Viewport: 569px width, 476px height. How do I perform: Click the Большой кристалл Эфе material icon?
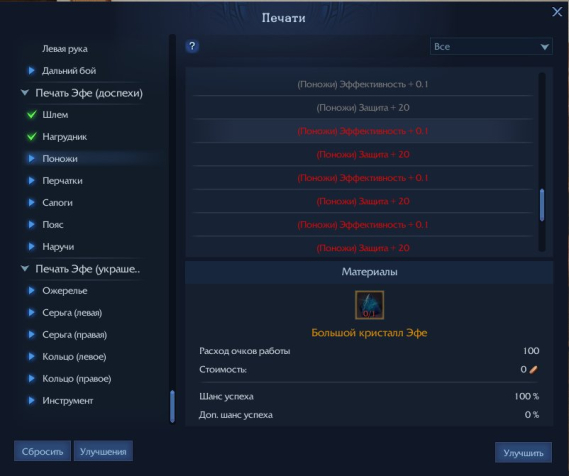coord(369,305)
